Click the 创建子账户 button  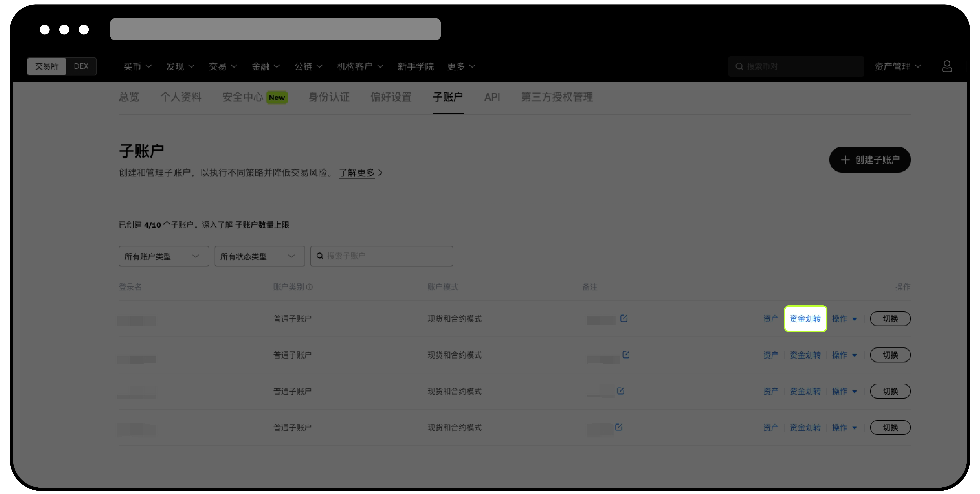point(870,160)
